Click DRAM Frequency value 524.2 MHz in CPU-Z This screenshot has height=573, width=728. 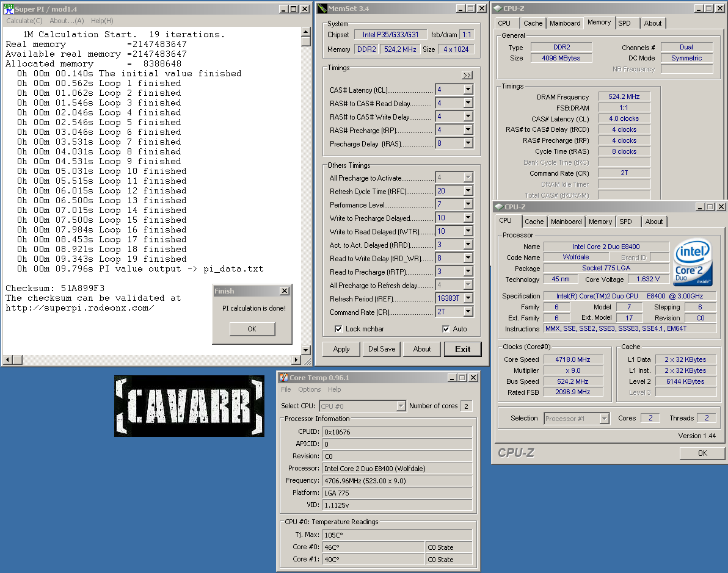tap(624, 96)
